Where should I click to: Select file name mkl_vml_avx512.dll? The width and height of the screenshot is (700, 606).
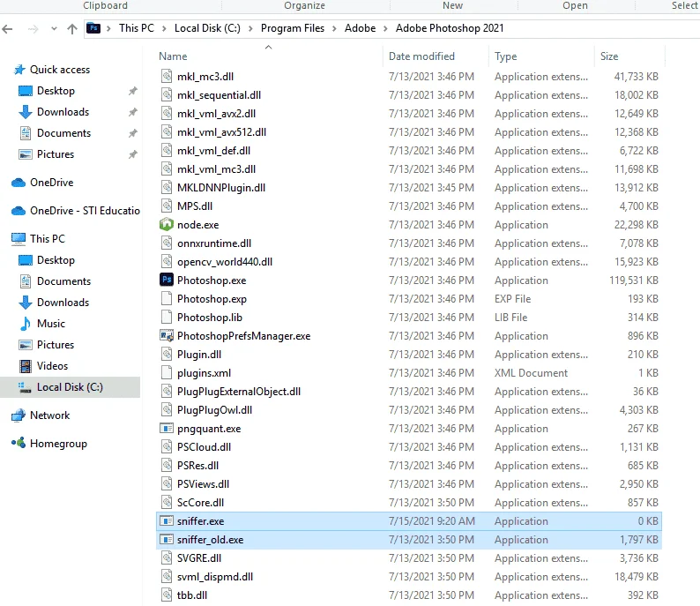tap(221, 132)
